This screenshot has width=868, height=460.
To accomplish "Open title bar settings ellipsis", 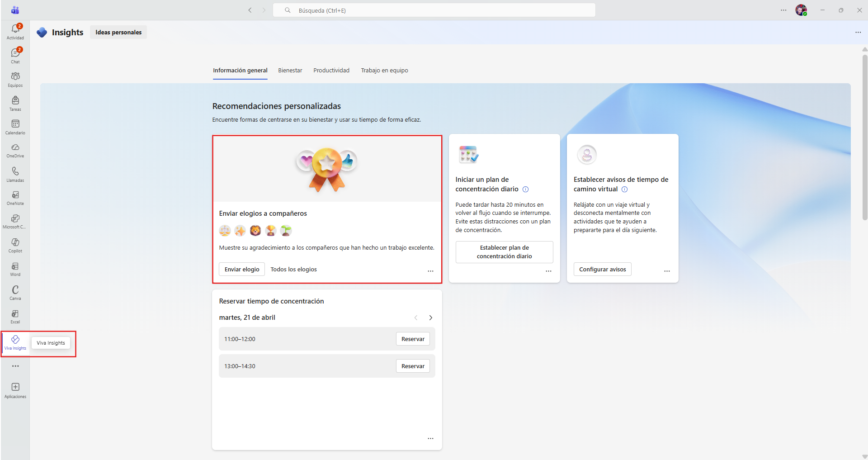I will pos(783,10).
